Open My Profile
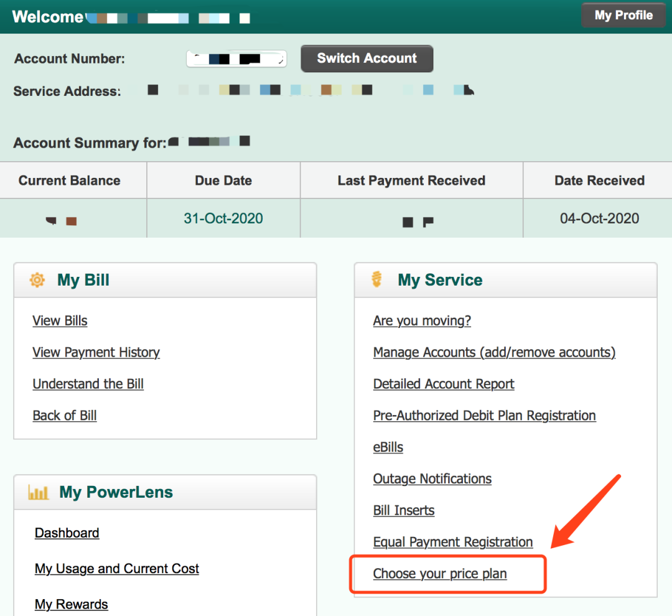 (x=623, y=16)
